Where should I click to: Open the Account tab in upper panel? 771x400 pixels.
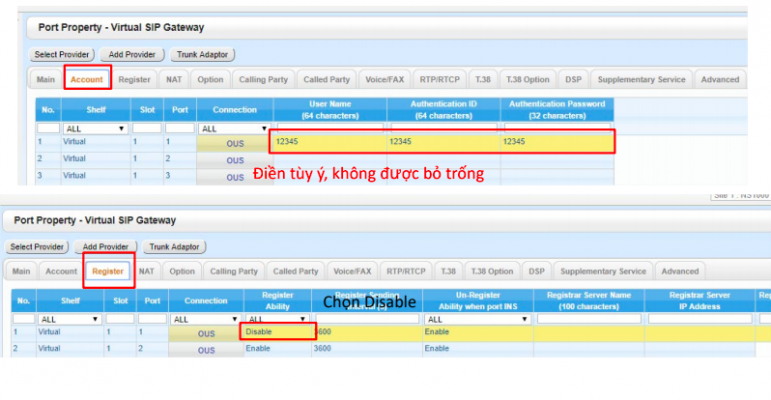pyautogui.click(x=87, y=79)
